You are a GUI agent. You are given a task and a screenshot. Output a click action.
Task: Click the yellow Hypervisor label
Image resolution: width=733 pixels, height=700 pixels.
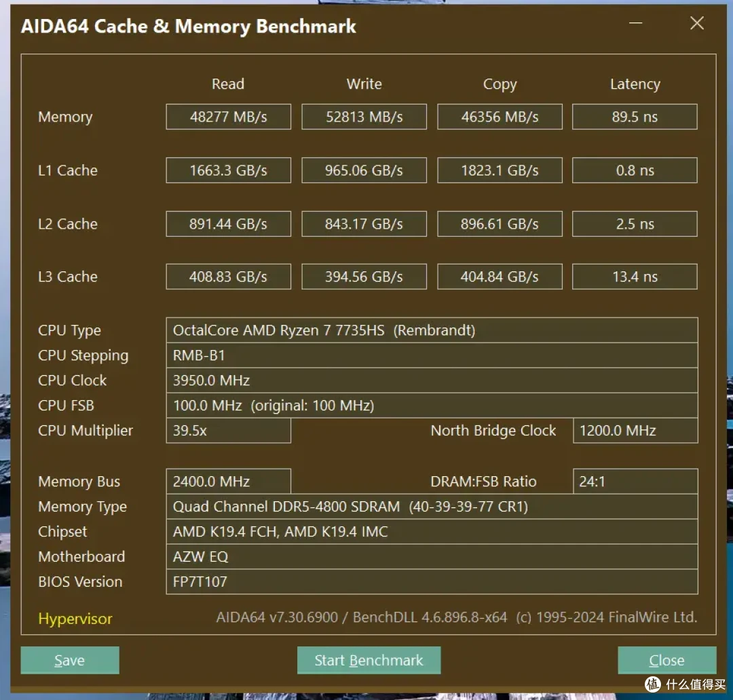click(75, 619)
